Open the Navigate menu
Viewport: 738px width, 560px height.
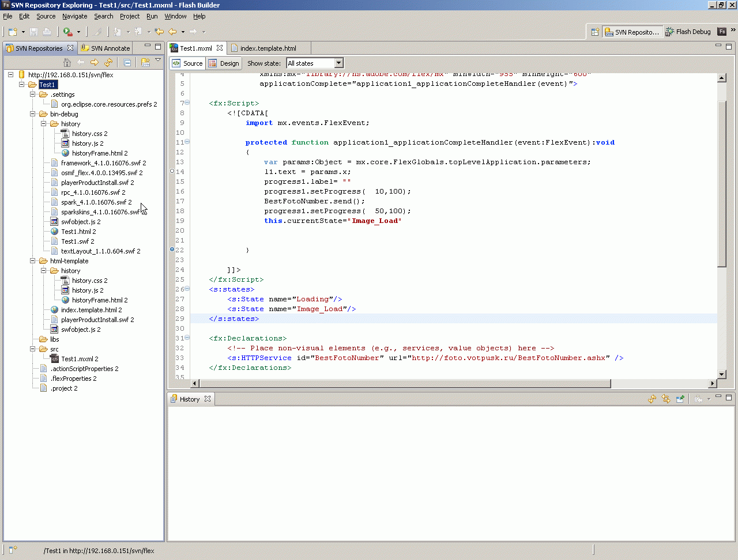pyautogui.click(x=74, y=16)
